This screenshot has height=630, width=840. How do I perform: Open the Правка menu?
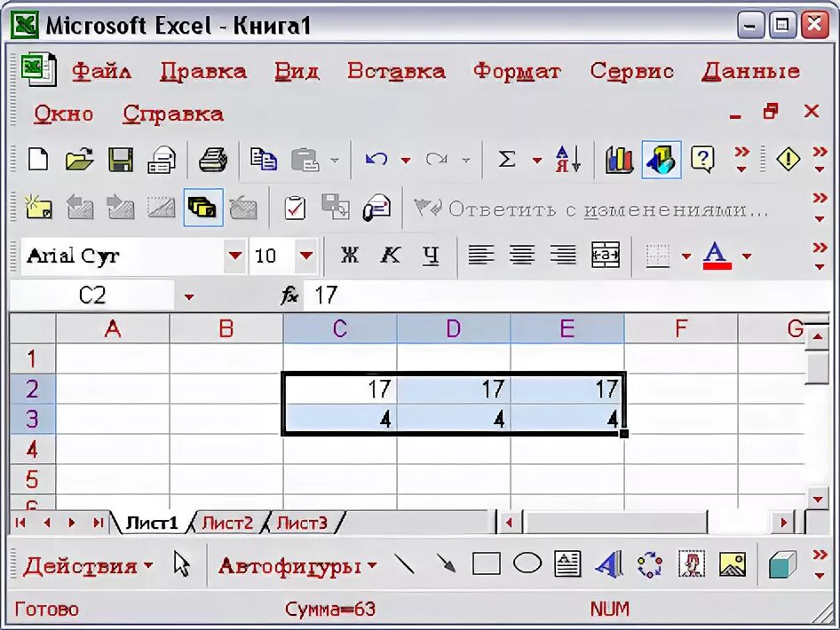click(203, 71)
